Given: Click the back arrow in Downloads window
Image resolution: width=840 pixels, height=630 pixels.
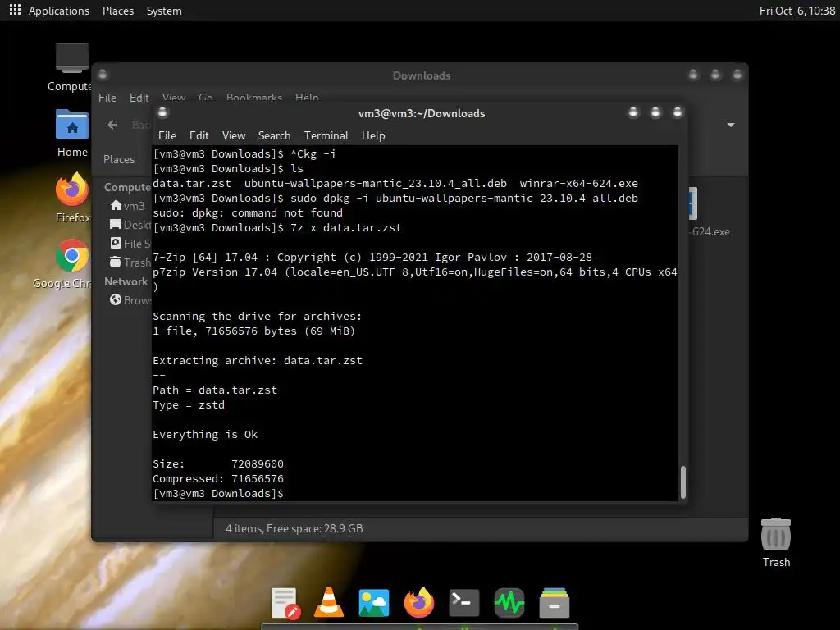Looking at the screenshot, I should coord(112,125).
